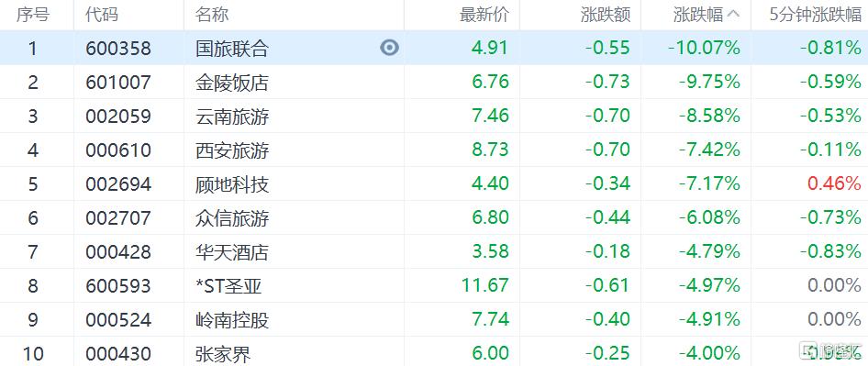Select code 002707
The height and width of the screenshot is (366, 868).
click(x=118, y=218)
